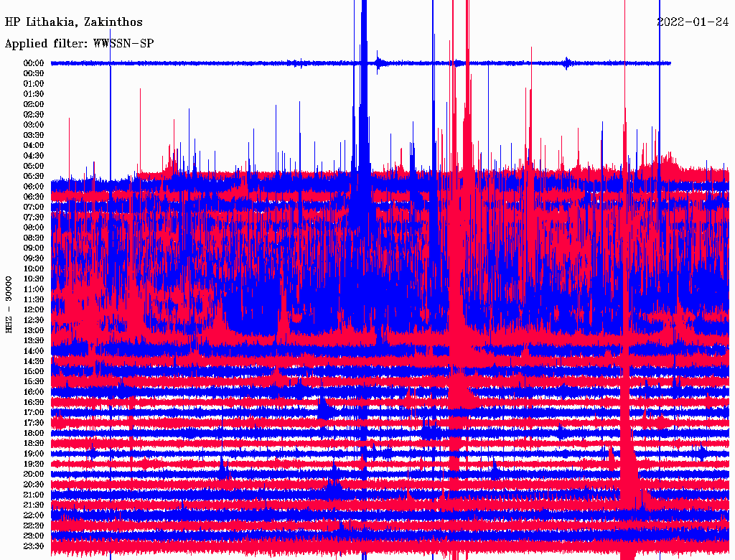Select the 12:00 time label
This screenshot has height=560, width=735.
coord(34,309)
